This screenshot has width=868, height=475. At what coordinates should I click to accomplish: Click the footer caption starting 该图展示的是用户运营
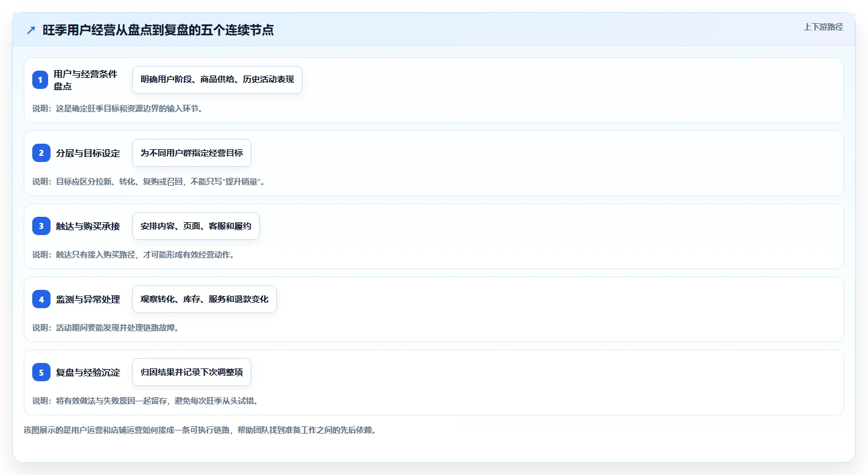pos(200,430)
